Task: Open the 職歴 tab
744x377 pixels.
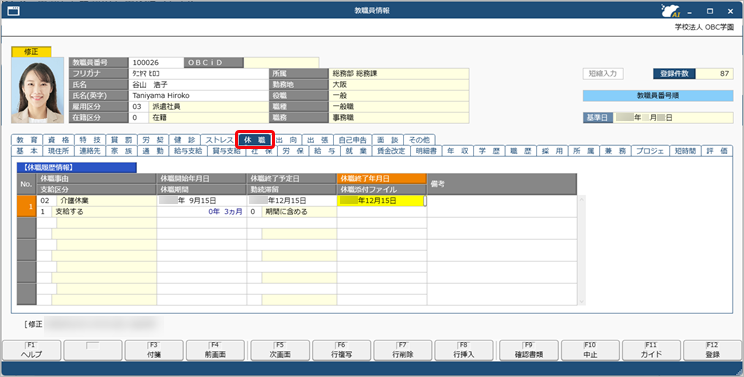Action: pyautogui.click(x=521, y=151)
